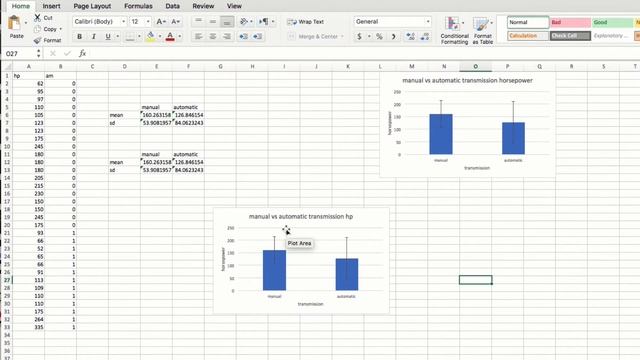The width and height of the screenshot is (640, 360).
Task: Apply the Check Cell style
Action: [x=570, y=36]
